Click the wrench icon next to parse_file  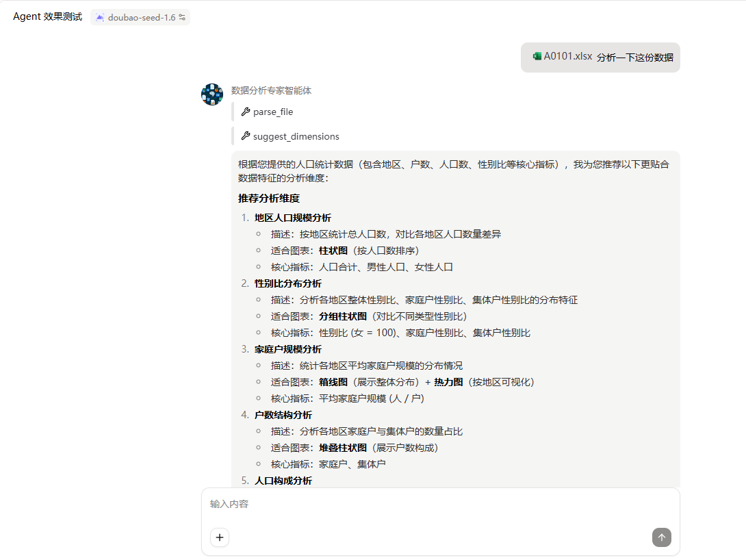245,112
